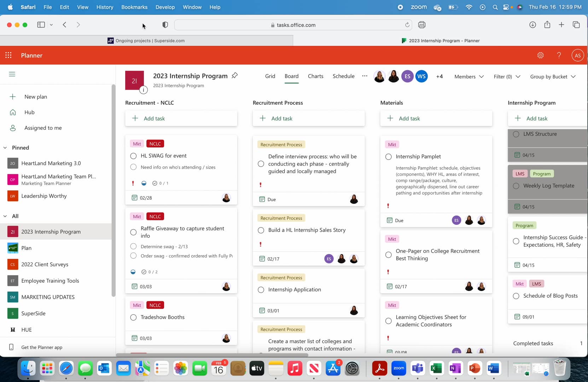Open the plan info icon

click(143, 90)
